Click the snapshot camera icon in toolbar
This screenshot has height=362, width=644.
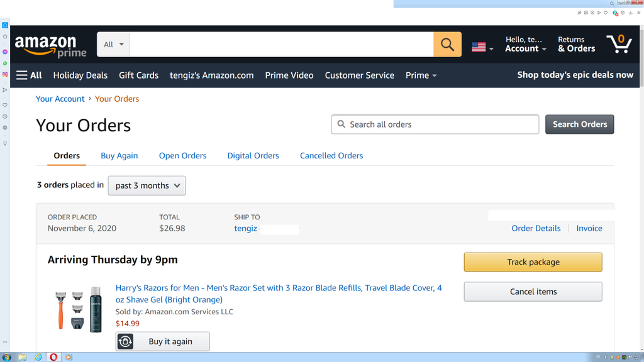(x=586, y=13)
